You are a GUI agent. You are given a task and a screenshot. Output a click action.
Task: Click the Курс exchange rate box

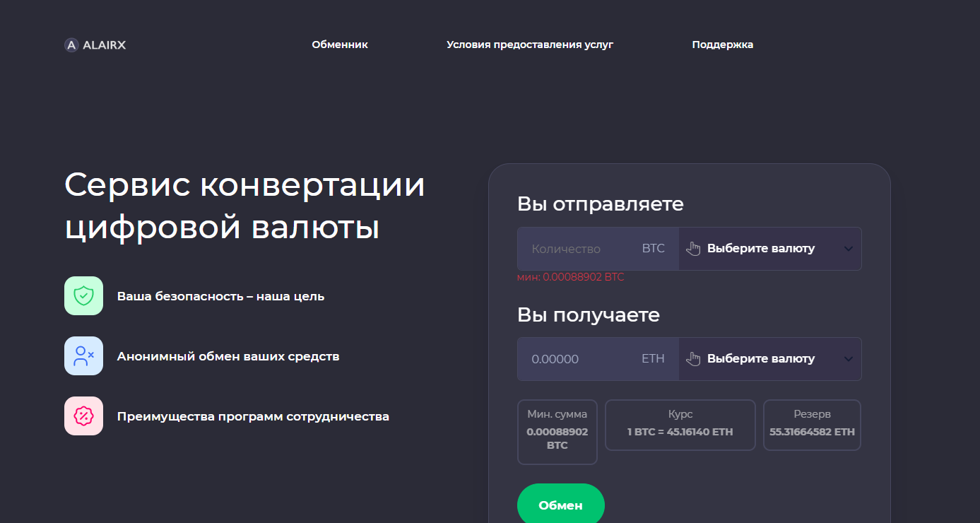click(680, 425)
